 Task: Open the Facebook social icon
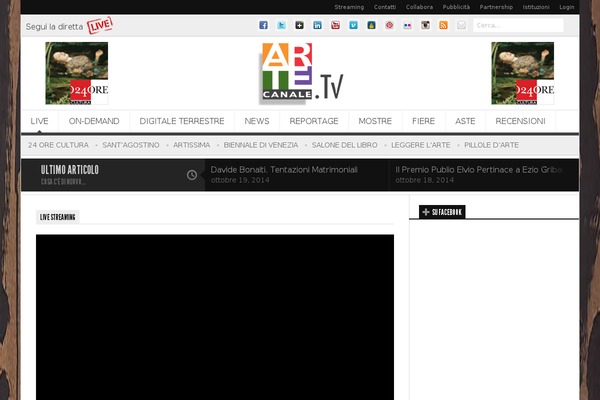click(x=263, y=25)
